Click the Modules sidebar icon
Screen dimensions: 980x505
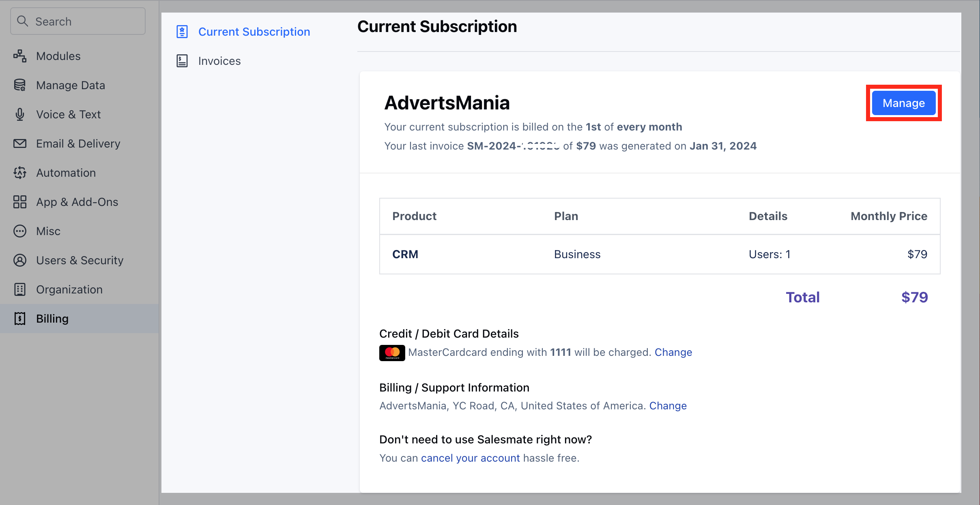click(20, 56)
